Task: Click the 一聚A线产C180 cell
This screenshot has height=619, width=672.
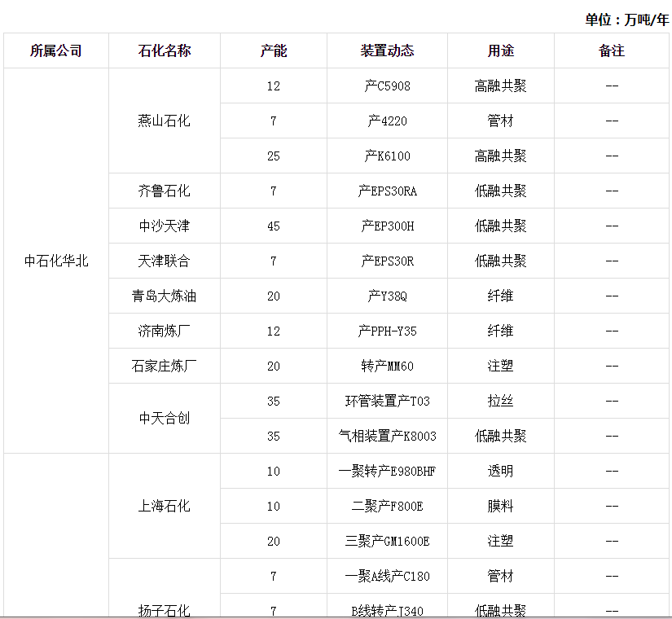Action: pyautogui.click(x=388, y=576)
